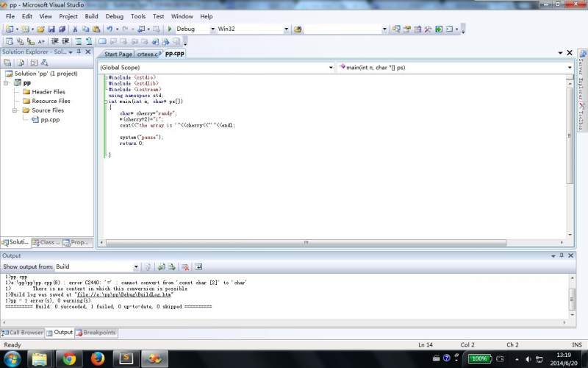
Task: Go to previous message in Output
Action: pyautogui.click(x=161, y=266)
